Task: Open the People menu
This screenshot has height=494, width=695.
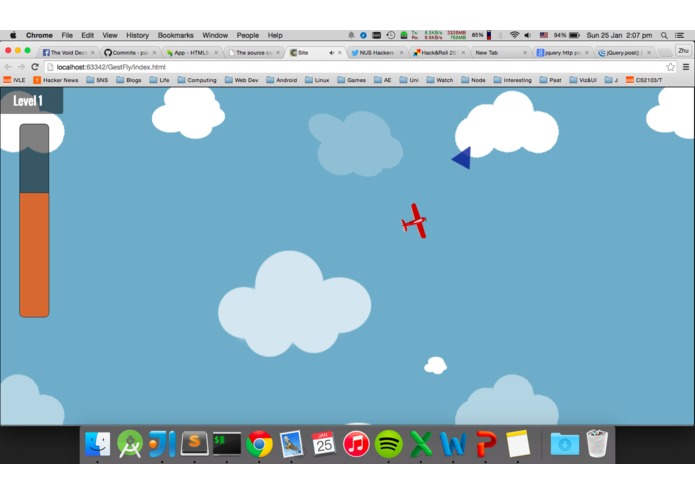Action: [x=248, y=35]
